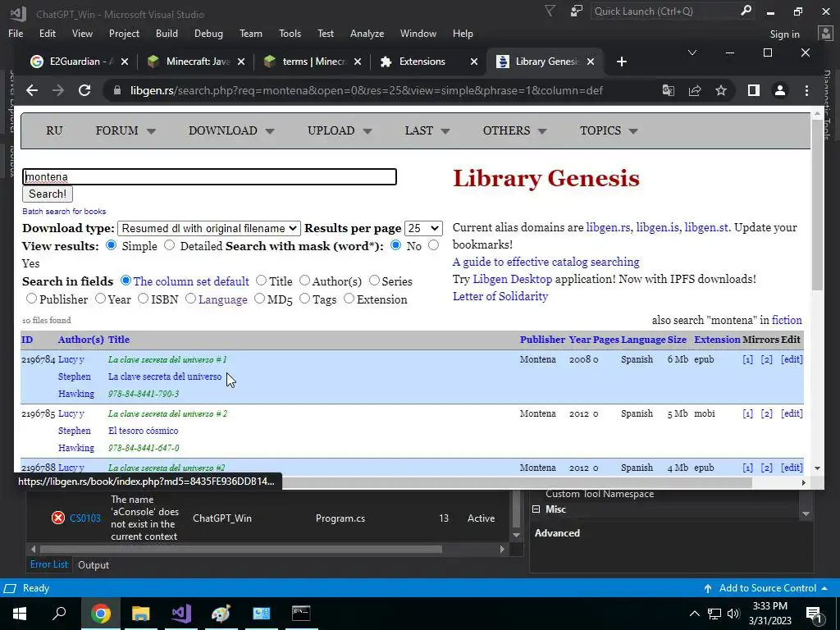The width and height of the screenshot is (840, 630).
Task: Open Visual Studio Analyze menu
Action: coord(367,33)
